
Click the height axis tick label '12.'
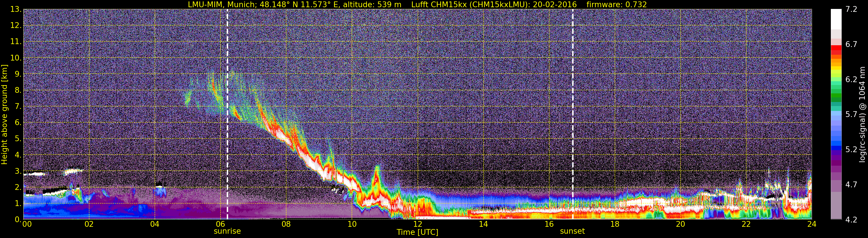(x=16, y=26)
